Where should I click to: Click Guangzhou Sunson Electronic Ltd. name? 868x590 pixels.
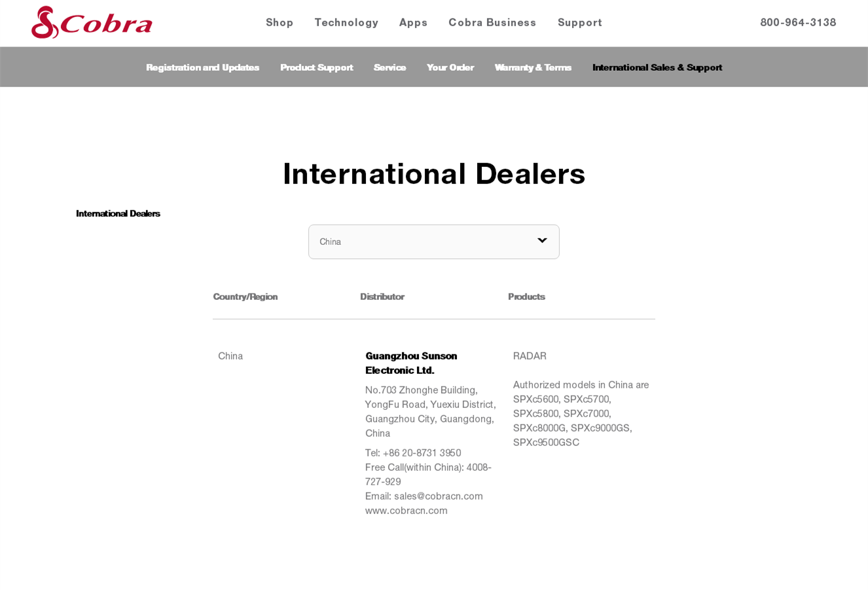[411, 363]
